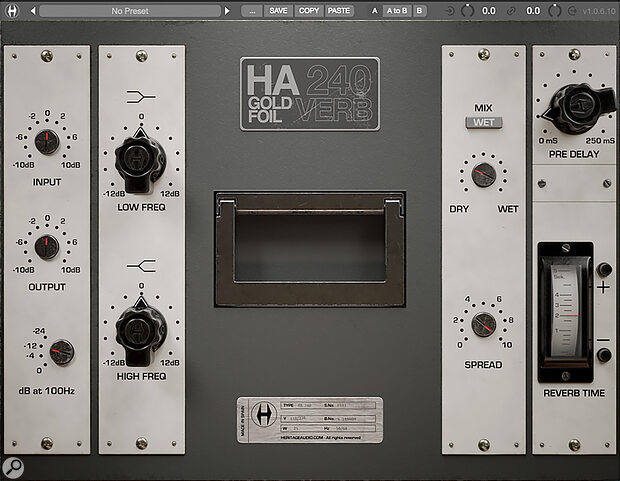Click the center handle recess
Viewport: 620px width, 481px height.
tap(310, 249)
